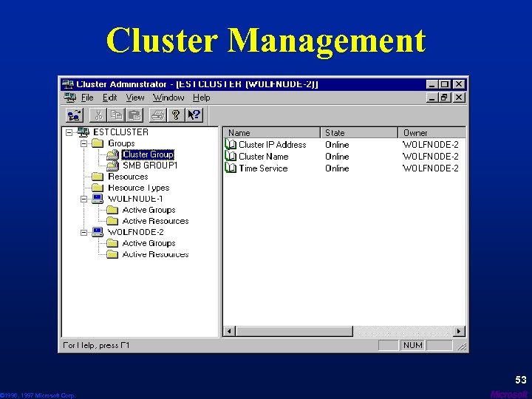
Task: Collapse the WOLFNODE-1 tree node
Action: [83, 199]
